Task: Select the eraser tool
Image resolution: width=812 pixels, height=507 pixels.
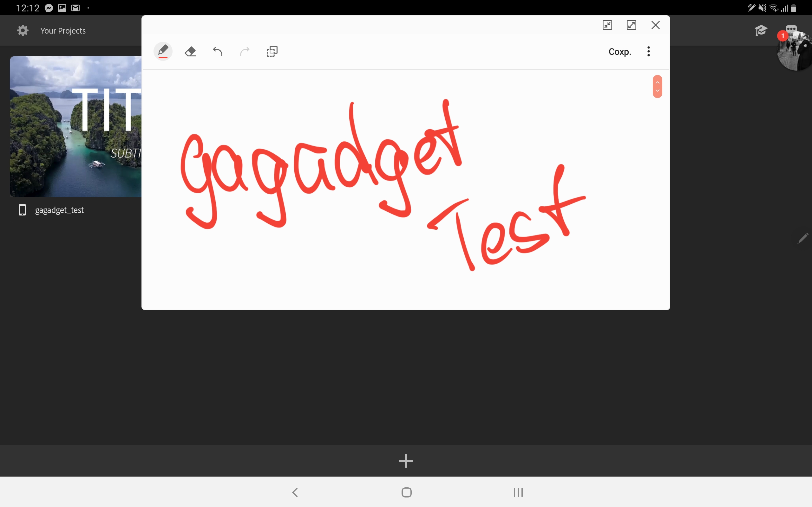Action: click(x=190, y=51)
